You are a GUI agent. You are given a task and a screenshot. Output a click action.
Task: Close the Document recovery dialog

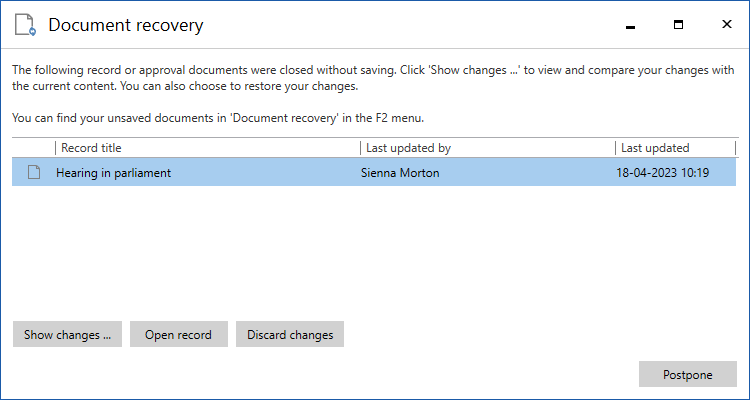tap(725, 25)
